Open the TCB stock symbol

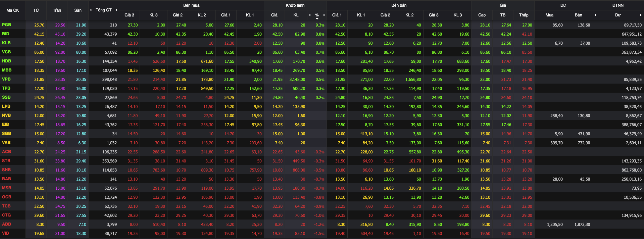(x=6, y=206)
